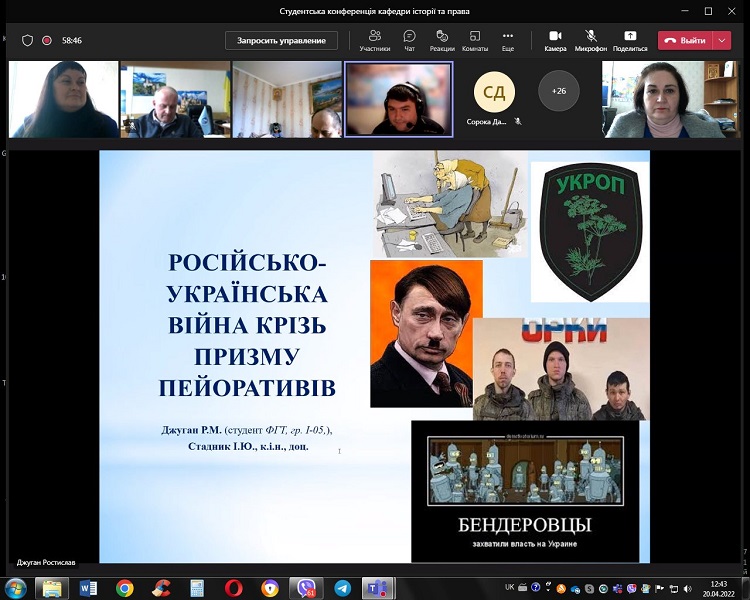Open More actions (Еще) menu
Screen dimensions: 750x600
tap(507, 41)
